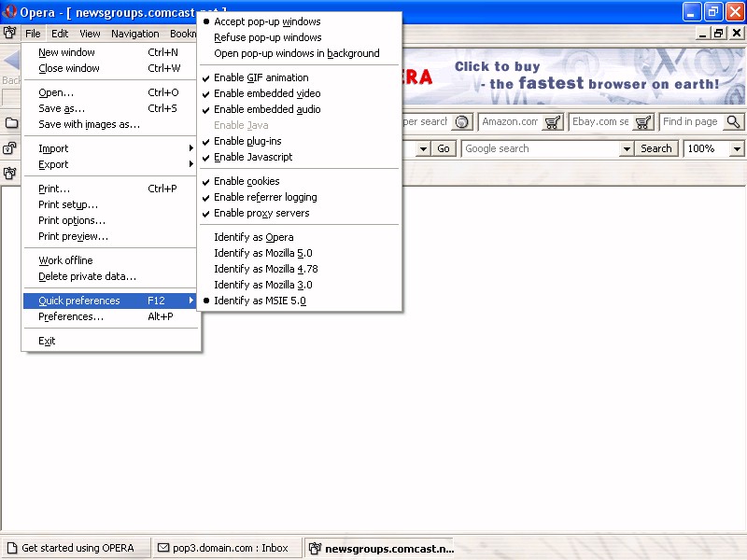Disable GIF animation in quick preferences
The height and width of the screenshot is (560, 747).
click(x=261, y=77)
